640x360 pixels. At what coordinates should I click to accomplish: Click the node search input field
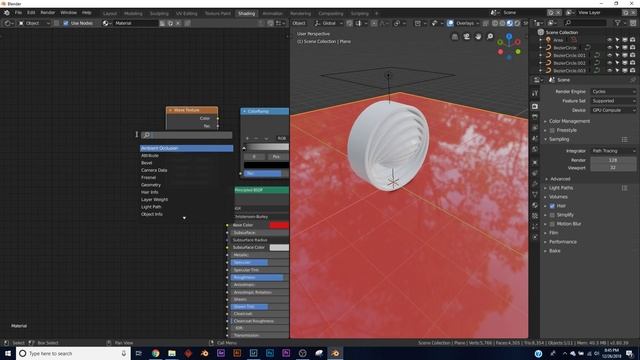[187, 135]
